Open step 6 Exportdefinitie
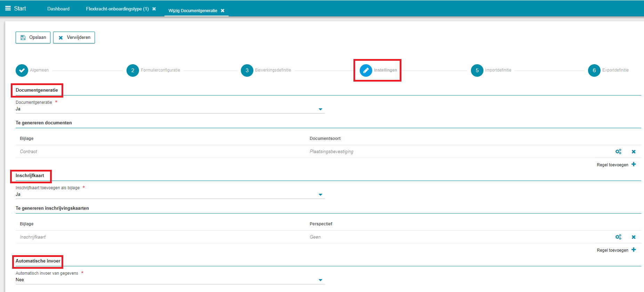The image size is (644, 292). [594, 70]
